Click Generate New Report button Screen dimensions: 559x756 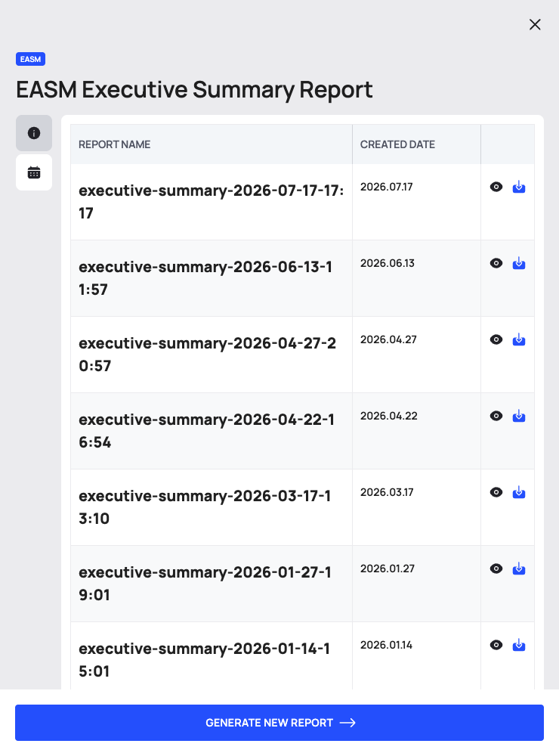tap(279, 723)
